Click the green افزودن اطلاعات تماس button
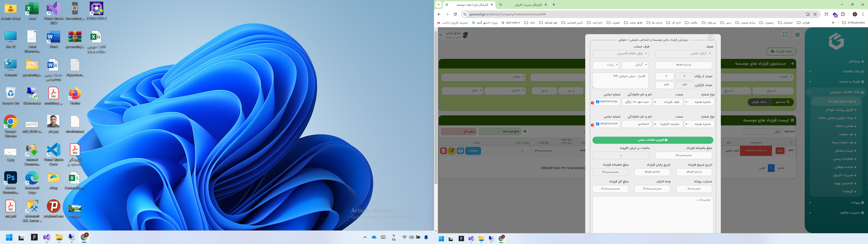Screen dimensions: 868x244 pos(653,140)
